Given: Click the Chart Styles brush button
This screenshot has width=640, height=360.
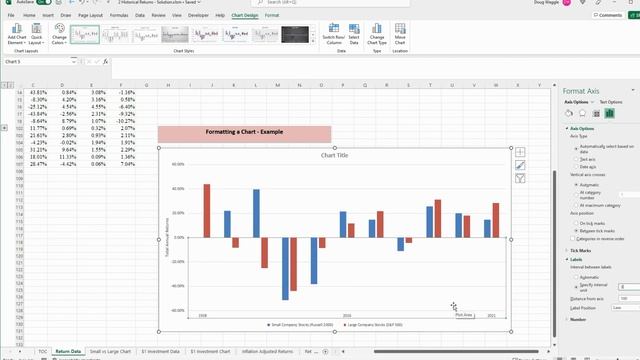Looking at the screenshot, I should pos(520,165).
